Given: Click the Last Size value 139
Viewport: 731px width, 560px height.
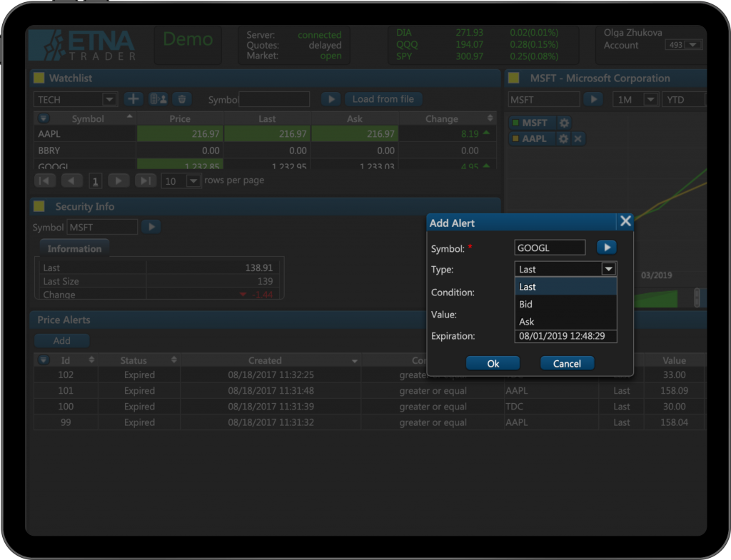Looking at the screenshot, I should 265,281.
